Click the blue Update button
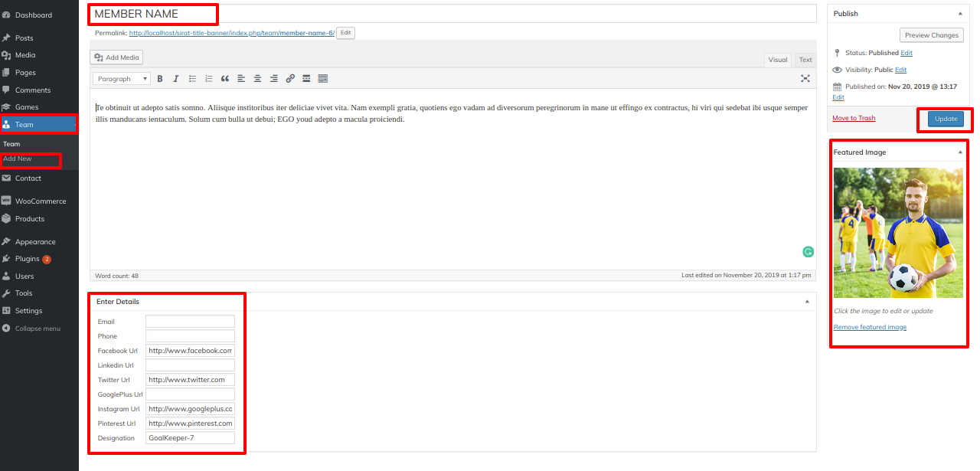This screenshot has height=471, width=980. 946,119
